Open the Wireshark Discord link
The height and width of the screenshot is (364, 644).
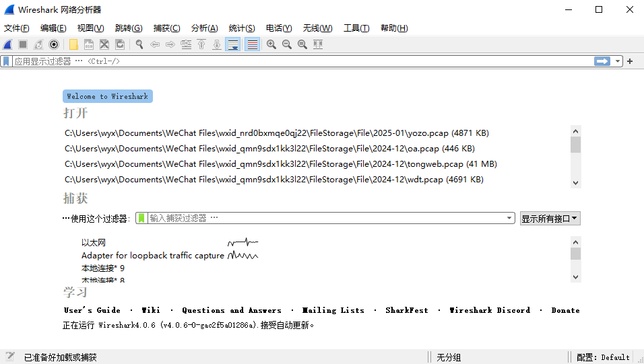point(490,310)
